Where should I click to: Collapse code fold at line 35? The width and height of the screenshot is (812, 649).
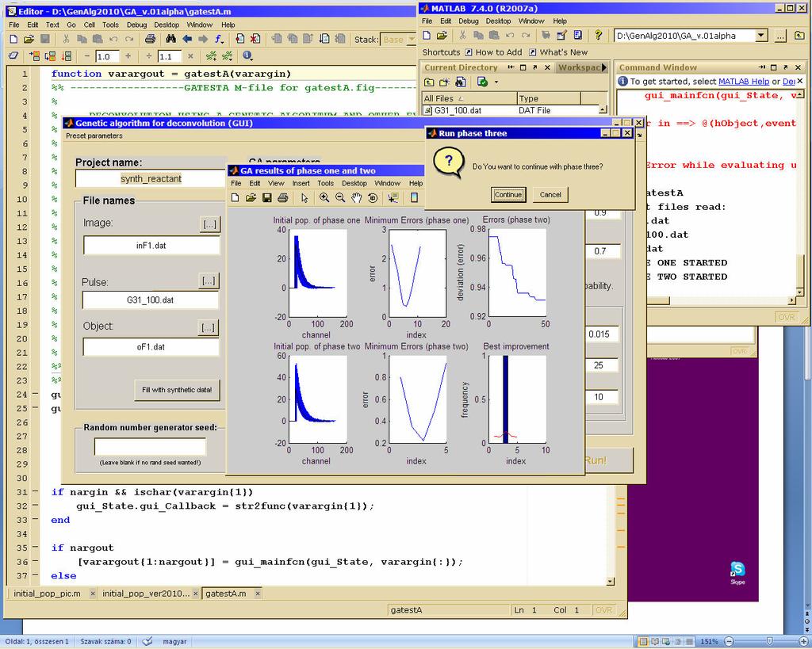pyautogui.click(x=35, y=547)
